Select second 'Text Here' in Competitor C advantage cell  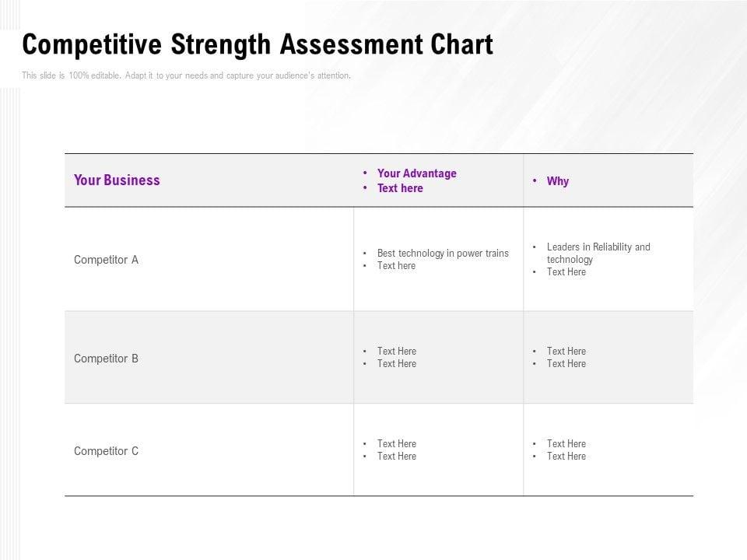click(x=396, y=457)
